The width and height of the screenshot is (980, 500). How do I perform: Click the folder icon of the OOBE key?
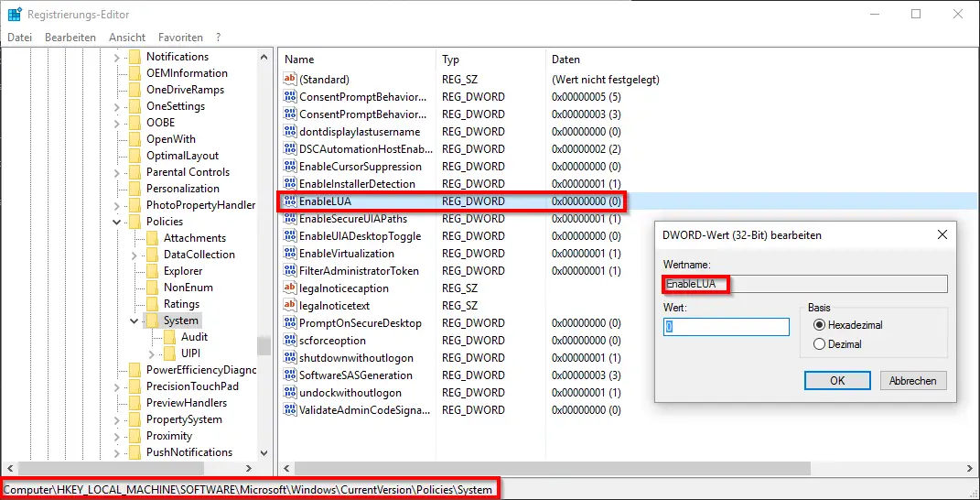[x=135, y=123]
